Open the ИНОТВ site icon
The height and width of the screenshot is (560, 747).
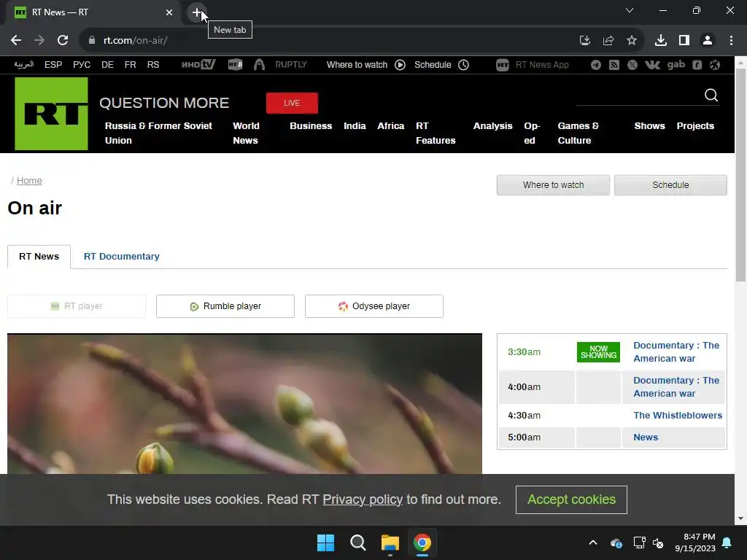click(198, 65)
